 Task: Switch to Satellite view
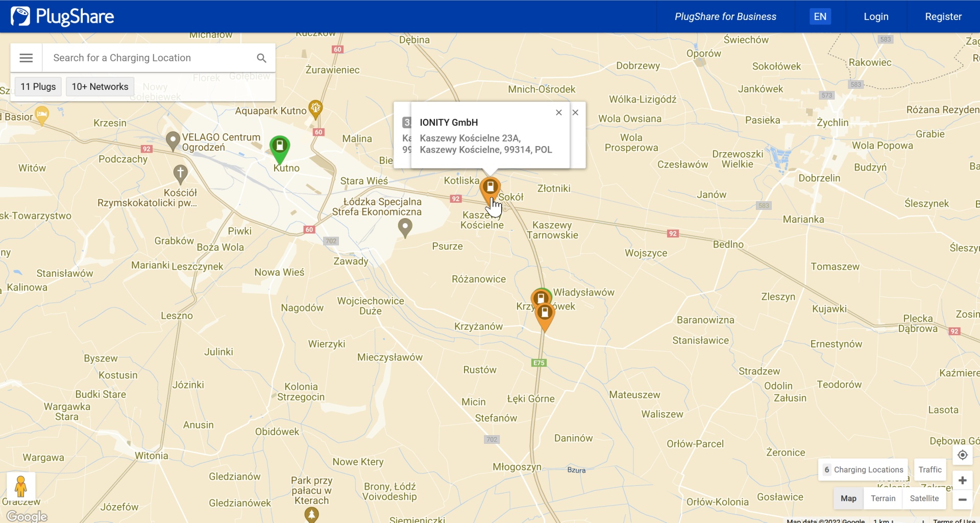click(x=924, y=498)
